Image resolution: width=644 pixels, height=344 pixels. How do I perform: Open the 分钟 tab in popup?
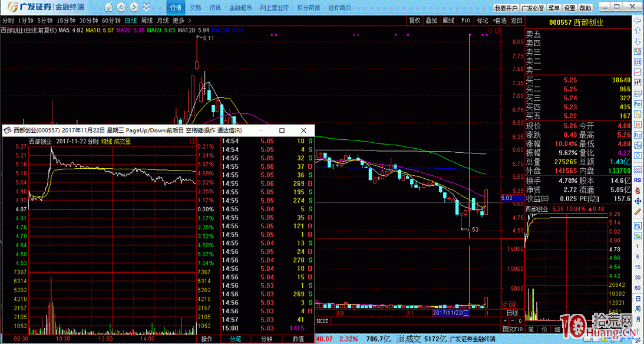[x=266, y=339]
